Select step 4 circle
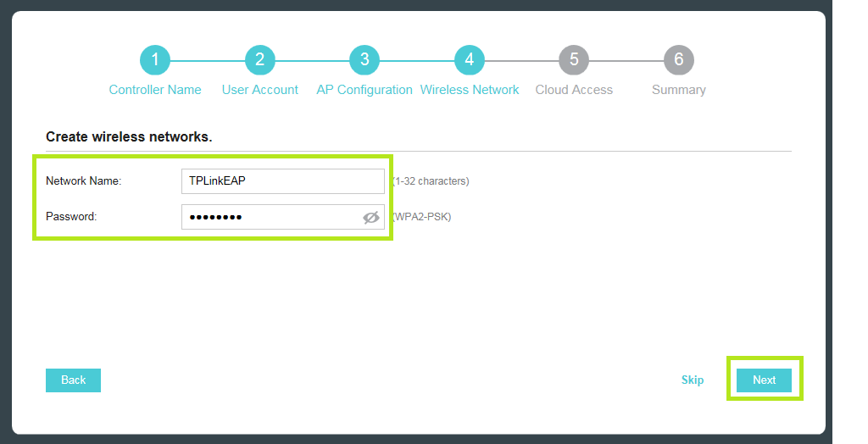Screen dimensions: 868x444 [470, 60]
